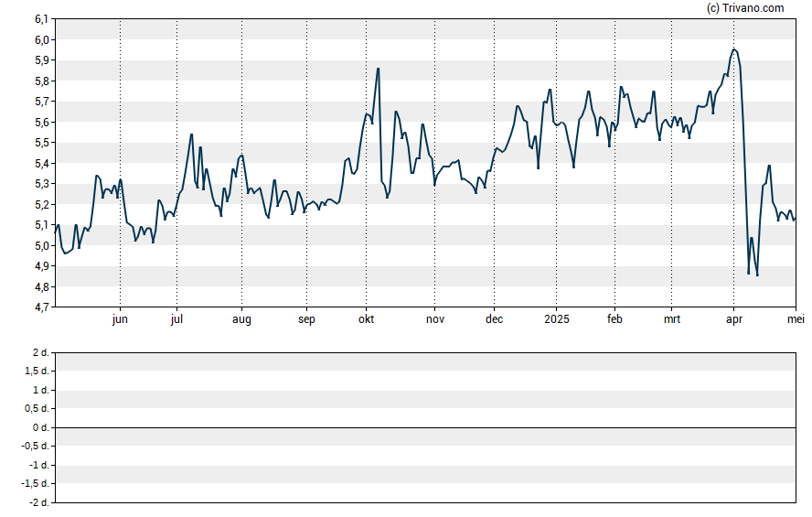Image resolution: width=812 pixels, height=517 pixels.
Task: Select the 'jul' month label
Action: click(x=176, y=319)
